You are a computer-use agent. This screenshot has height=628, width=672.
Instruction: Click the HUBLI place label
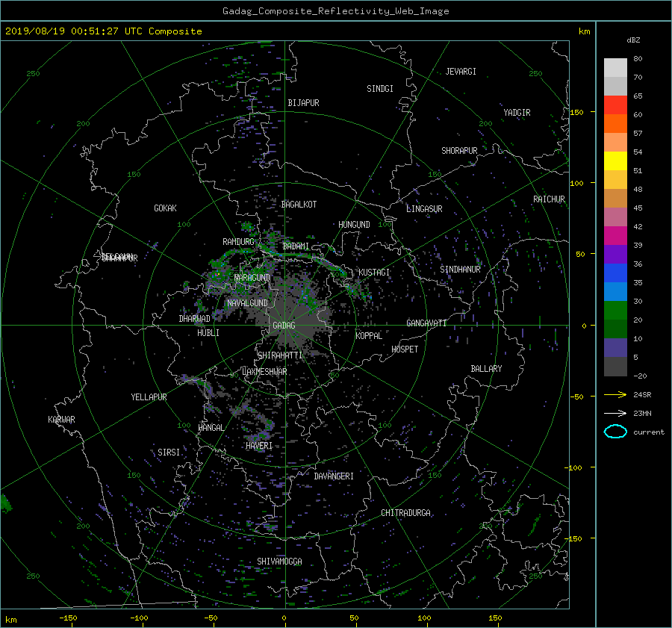click(x=208, y=333)
